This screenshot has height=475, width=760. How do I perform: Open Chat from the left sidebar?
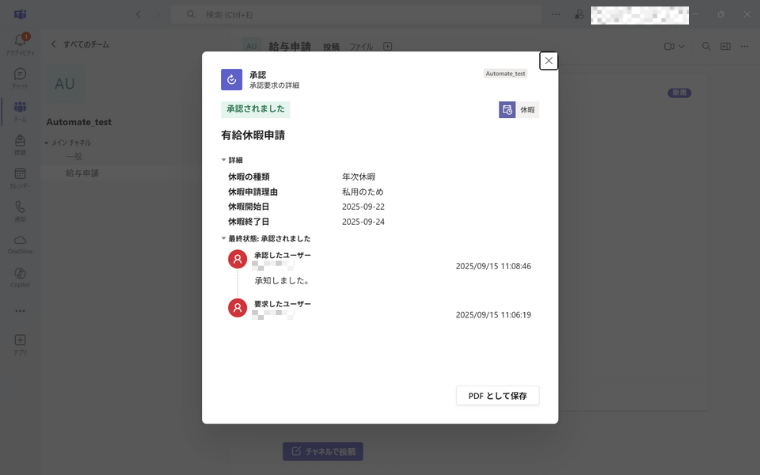click(20, 78)
